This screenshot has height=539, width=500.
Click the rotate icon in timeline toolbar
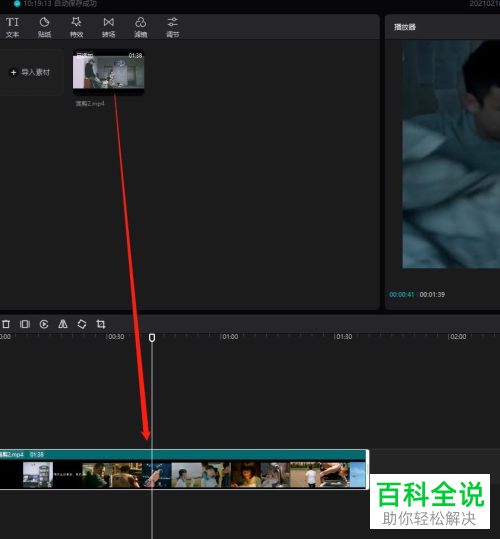point(82,324)
